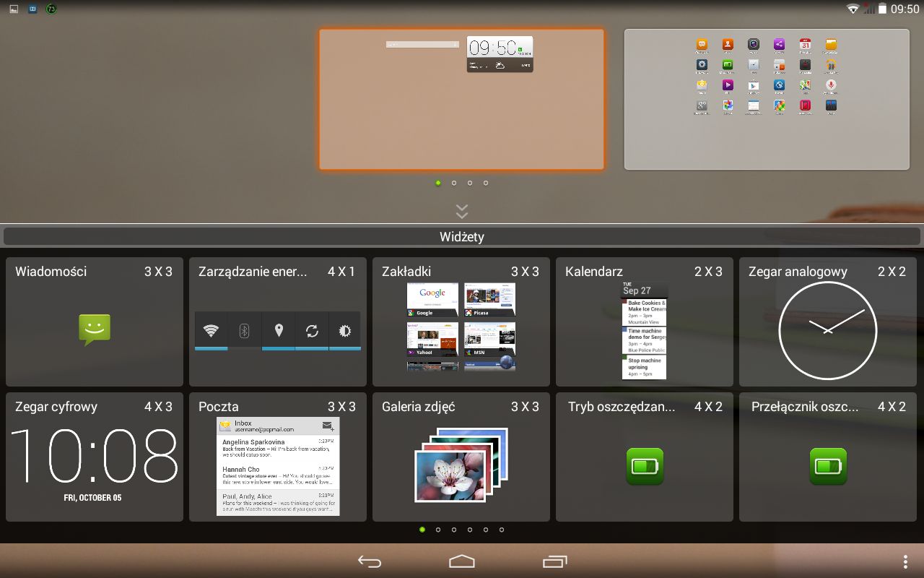This screenshot has width=924, height=578.
Task: Tap clock weather widget in highlighted preview
Action: coord(500,54)
